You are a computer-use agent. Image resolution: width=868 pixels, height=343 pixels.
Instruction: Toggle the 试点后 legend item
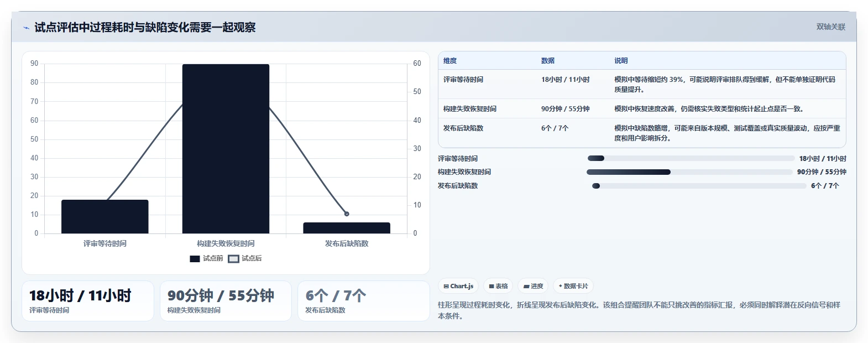245,258
